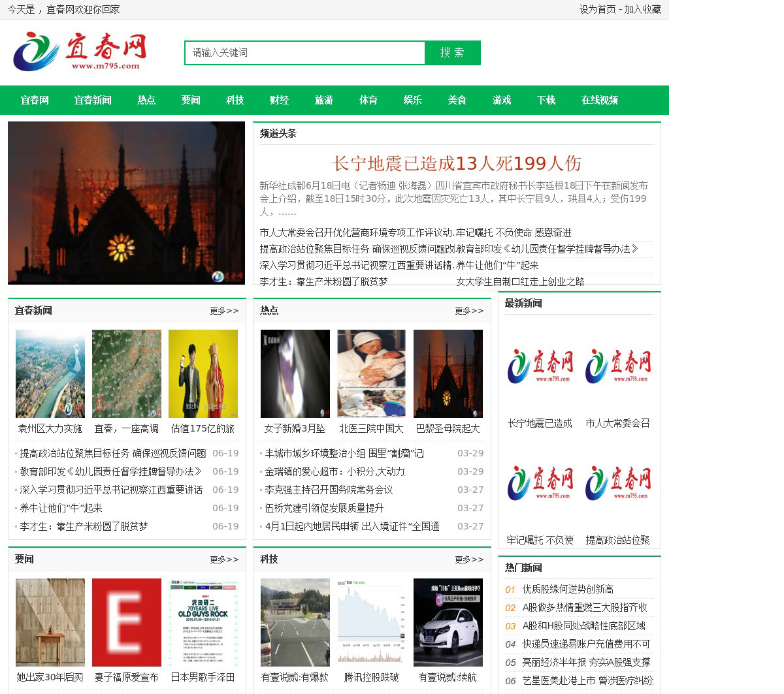Click the 搜索 search button

click(x=452, y=53)
